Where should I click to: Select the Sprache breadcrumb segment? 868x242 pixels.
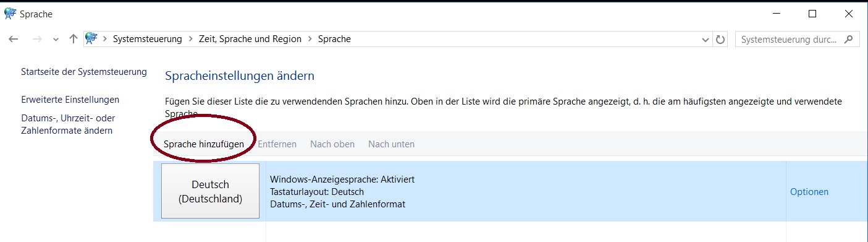click(x=334, y=39)
